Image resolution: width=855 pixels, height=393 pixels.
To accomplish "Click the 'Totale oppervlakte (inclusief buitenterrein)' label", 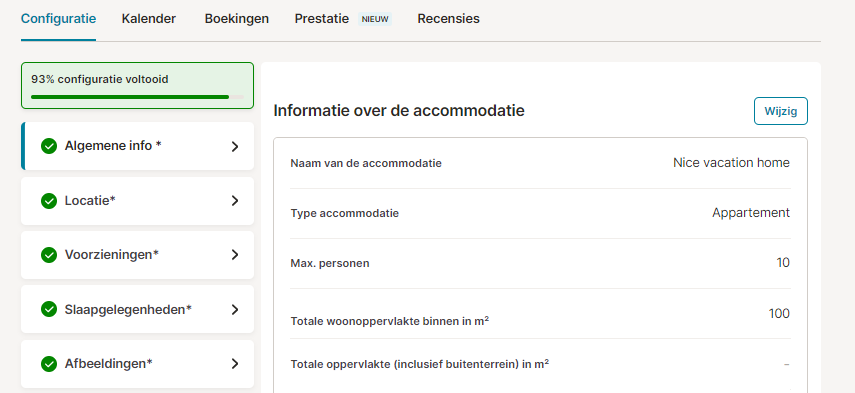I will click(419, 364).
